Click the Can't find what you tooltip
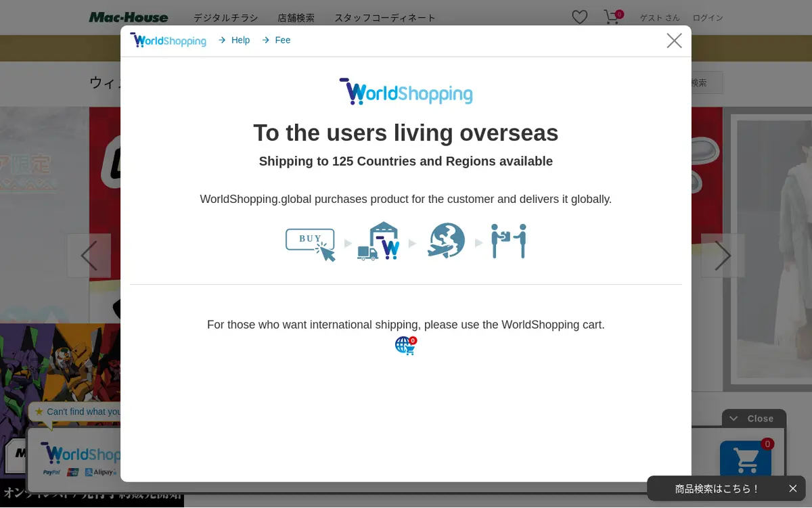This screenshot has height=508, width=812. [76, 412]
